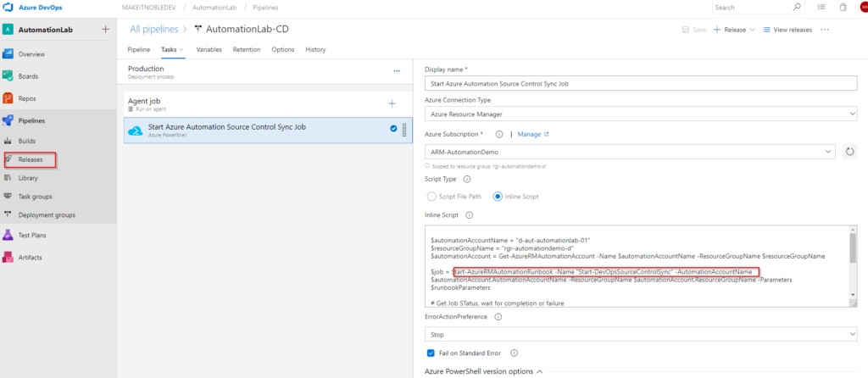Switch to the Options tab

click(x=283, y=49)
